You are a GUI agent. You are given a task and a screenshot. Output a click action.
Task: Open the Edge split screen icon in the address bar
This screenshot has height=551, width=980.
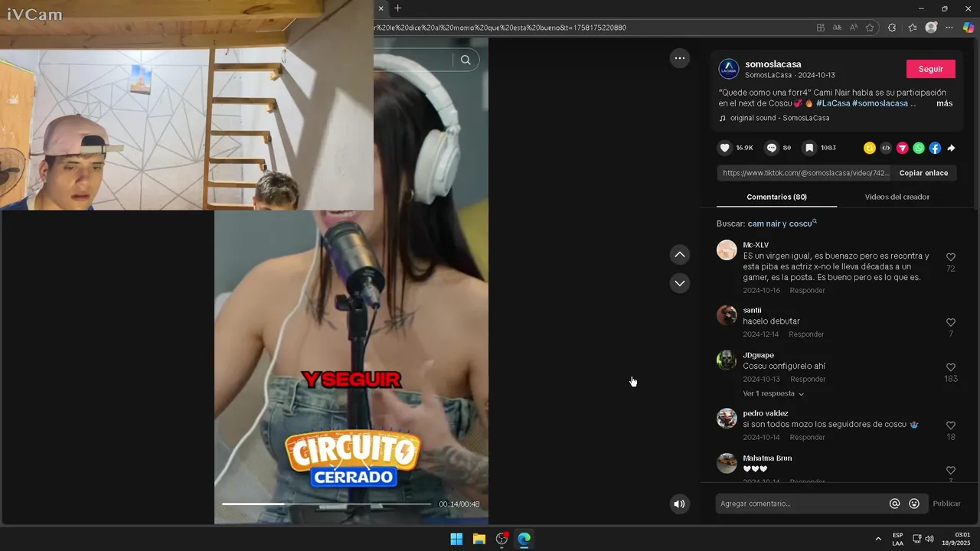click(821, 28)
